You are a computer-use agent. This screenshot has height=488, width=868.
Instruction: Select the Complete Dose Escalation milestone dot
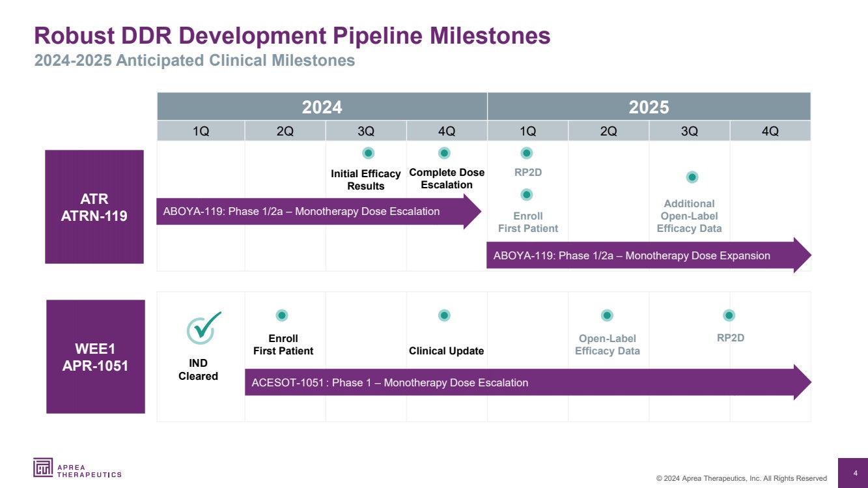point(444,153)
